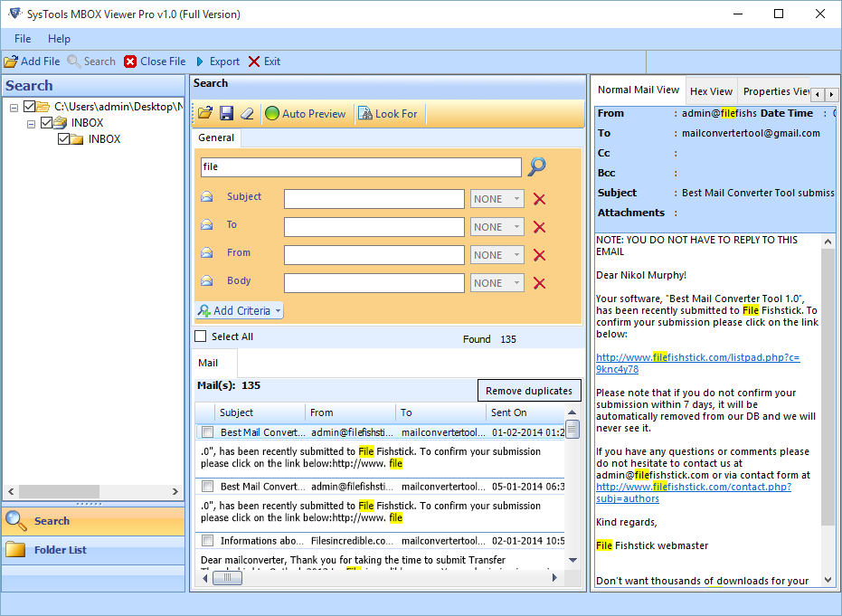
Task: Check the Select All checkbox
Action: tap(200, 336)
